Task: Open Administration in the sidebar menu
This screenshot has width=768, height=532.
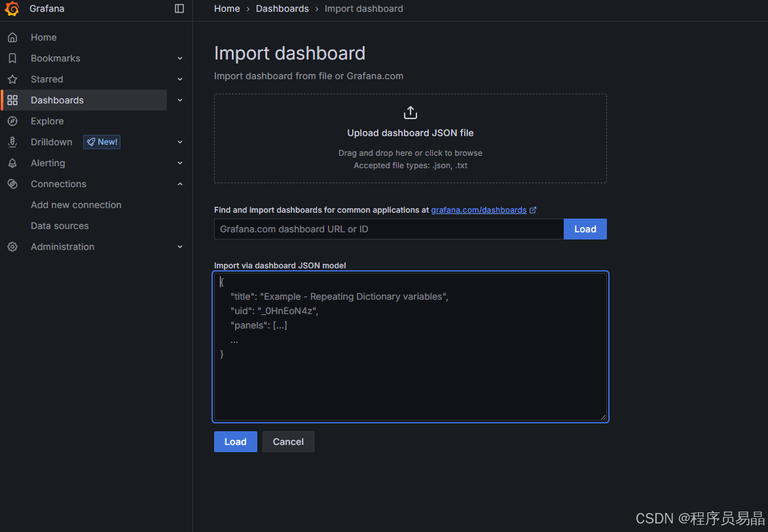Action: coord(63,247)
